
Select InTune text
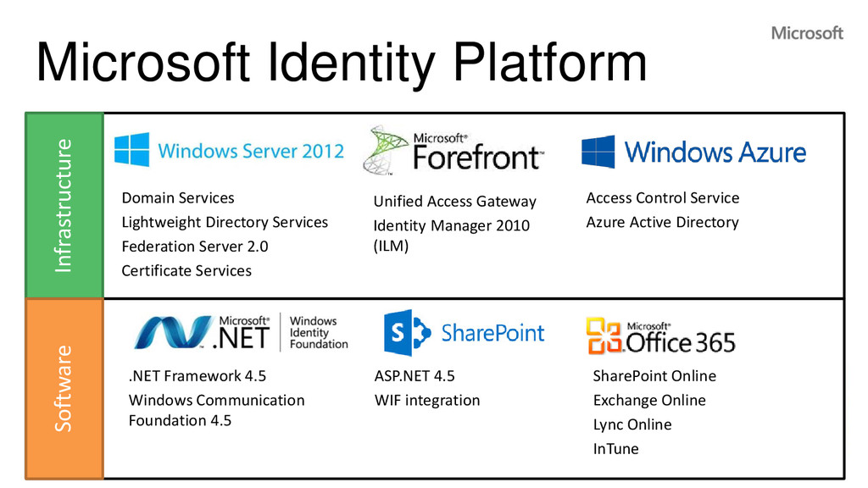[x=615, y=449]
